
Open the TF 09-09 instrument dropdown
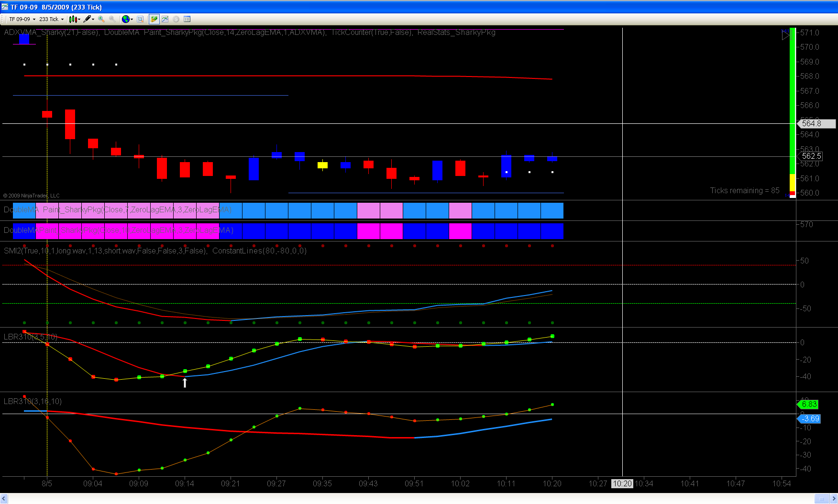tap(22, 19)
